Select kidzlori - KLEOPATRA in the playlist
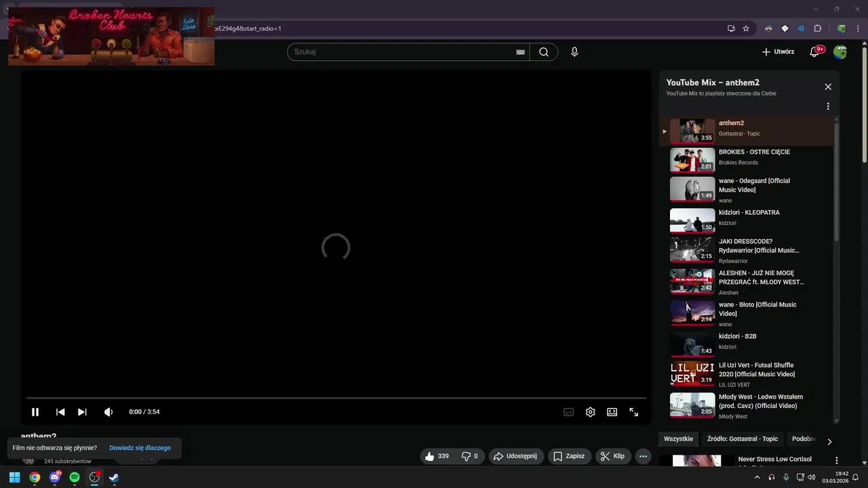Viewport: 868px width, 488px height. coord(746,220)
